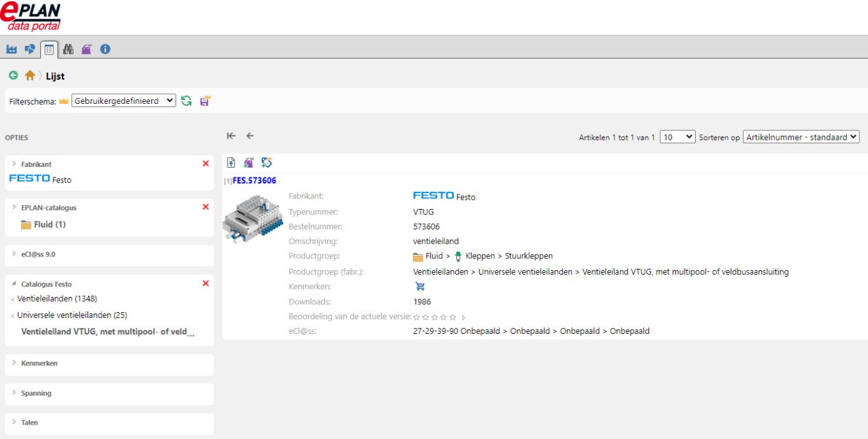Open the blue information icon tab
Viewport: 868px width, 439px height.
(105, 49)
